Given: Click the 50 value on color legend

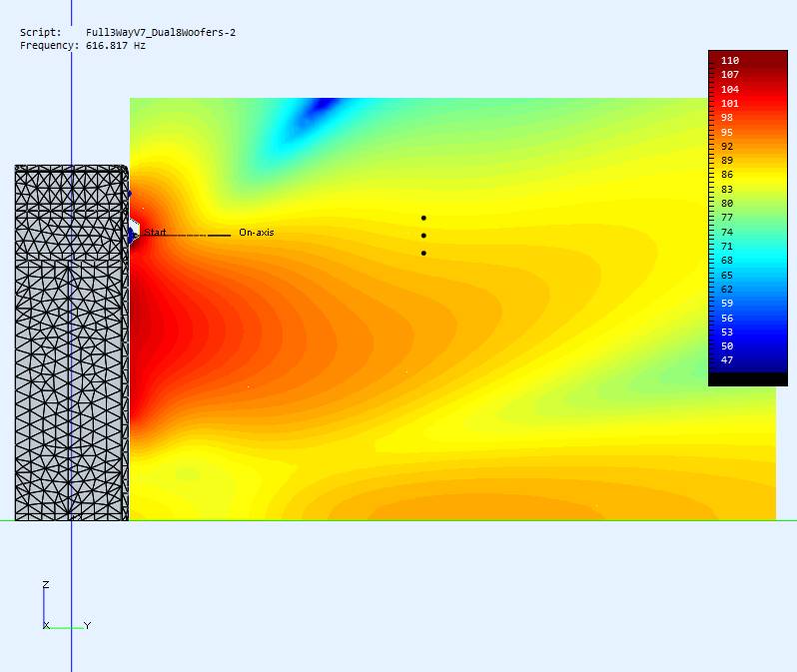Looking at the screenshot, I should [x=727, y=346].
